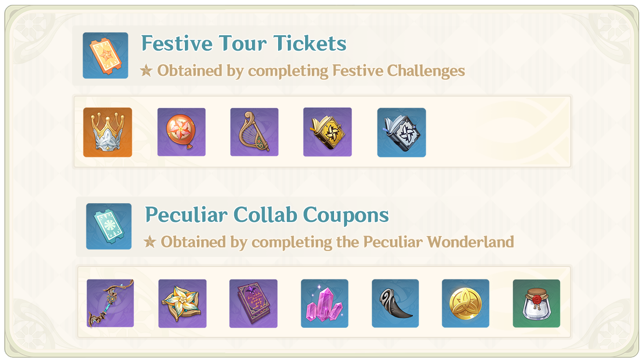This screenshot has height=362, width=644.
Task: Click the teal Peculiar Collab Coupons icon
Action: pyautogui.click(x=109, y=226)
